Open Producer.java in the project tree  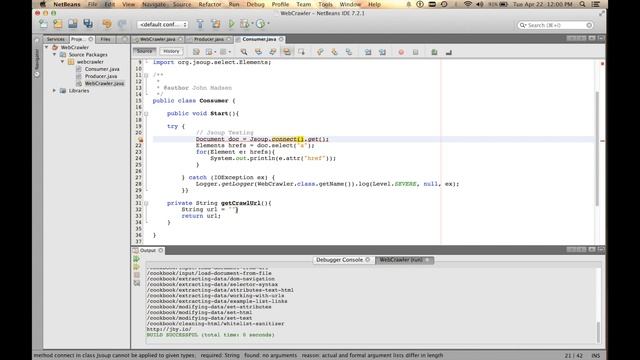click(101, 76)
